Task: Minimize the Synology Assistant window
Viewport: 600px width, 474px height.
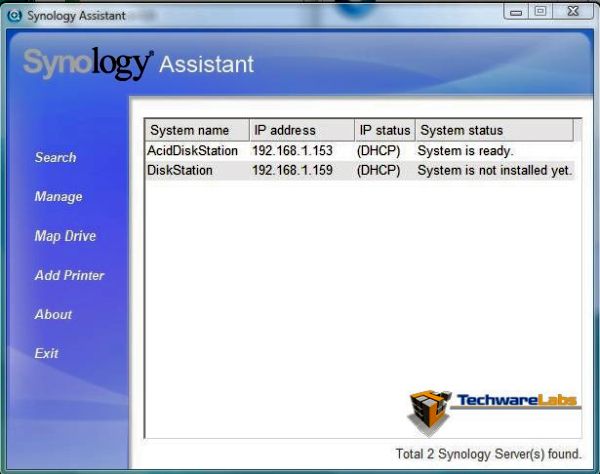Action: click(x=516, y=12)
